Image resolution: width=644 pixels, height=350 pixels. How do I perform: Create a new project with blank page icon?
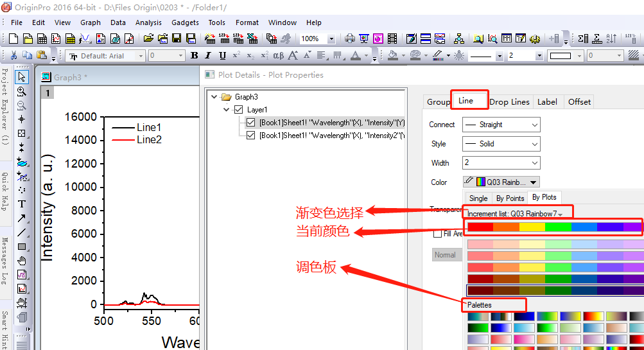13,39
